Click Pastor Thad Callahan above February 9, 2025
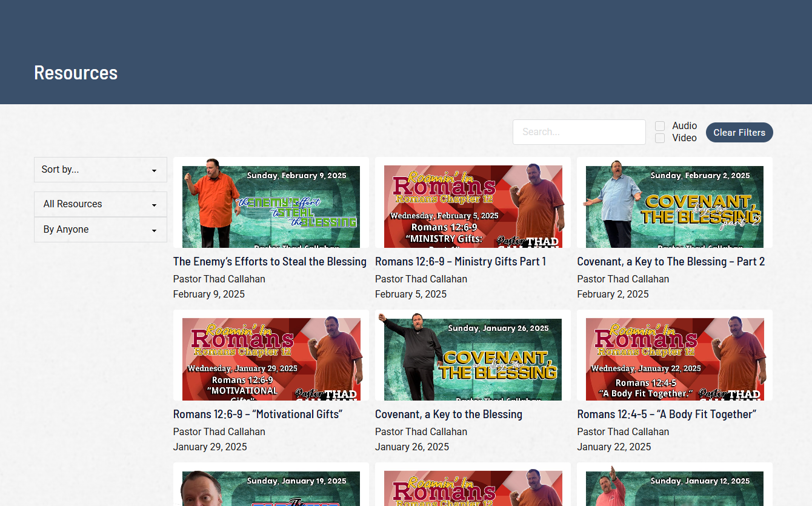The image size is (812, 506). click(219, 279)
